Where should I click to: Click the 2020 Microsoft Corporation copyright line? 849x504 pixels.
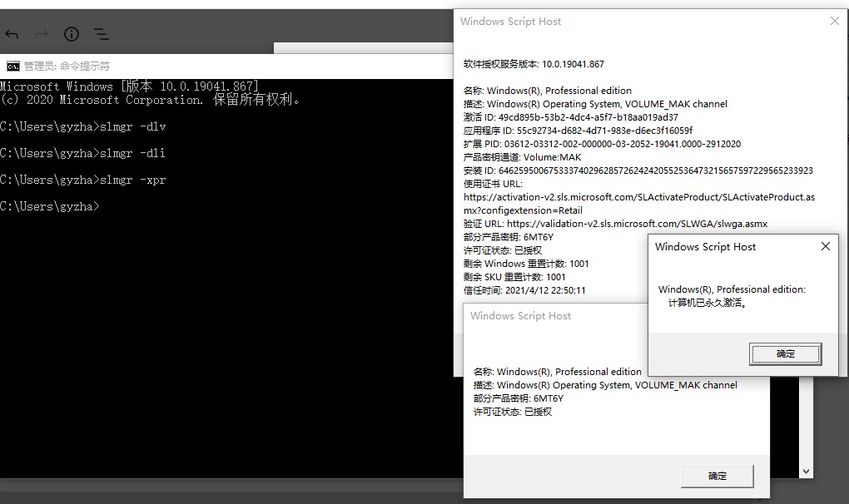[x=150, y=100]
